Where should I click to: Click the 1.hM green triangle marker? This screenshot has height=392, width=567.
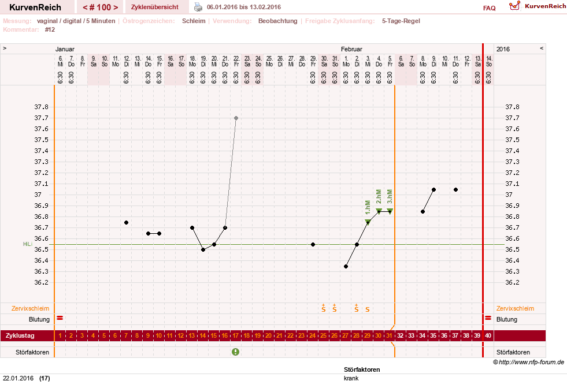pyautogui.click(x=368, y=222)
